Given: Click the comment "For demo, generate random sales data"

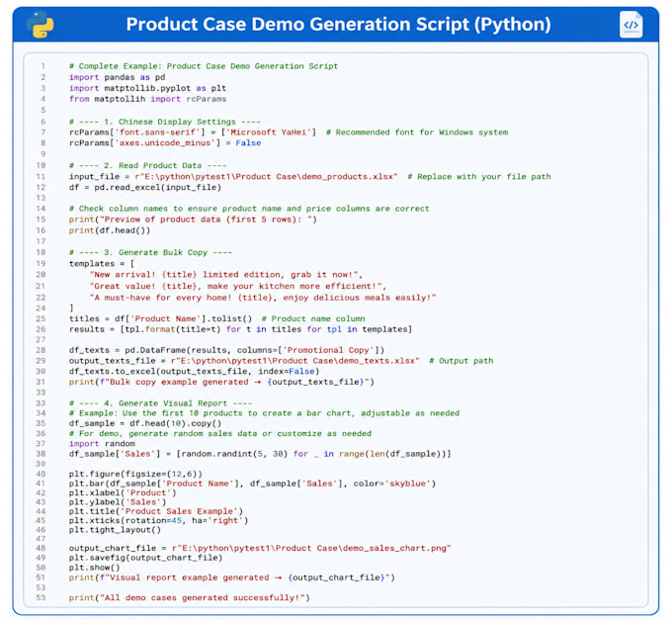Looking at the screenshot, I should click(220, 433).
